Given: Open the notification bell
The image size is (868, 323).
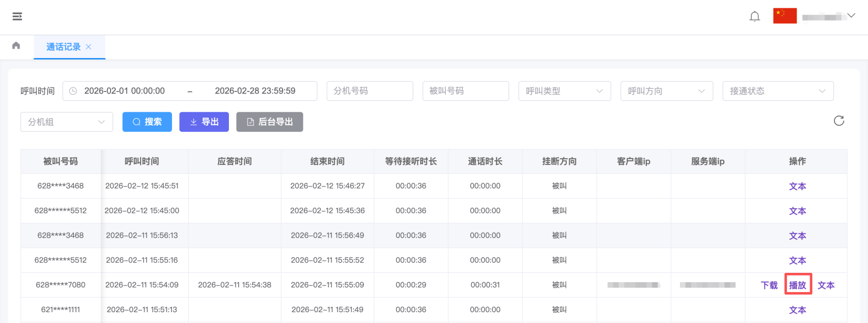Looking at the screenshot, I should pyautogui.click(x=754, y=17).
